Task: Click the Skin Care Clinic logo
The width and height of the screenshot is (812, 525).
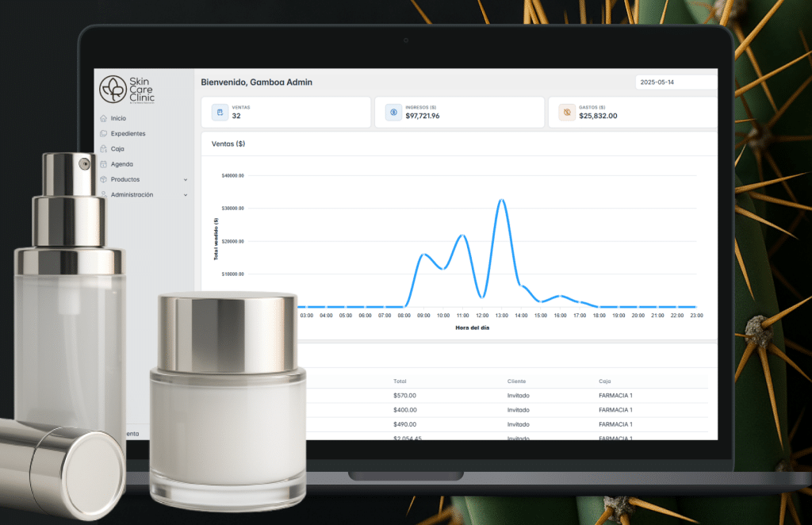Action: [x=126, y=90]
